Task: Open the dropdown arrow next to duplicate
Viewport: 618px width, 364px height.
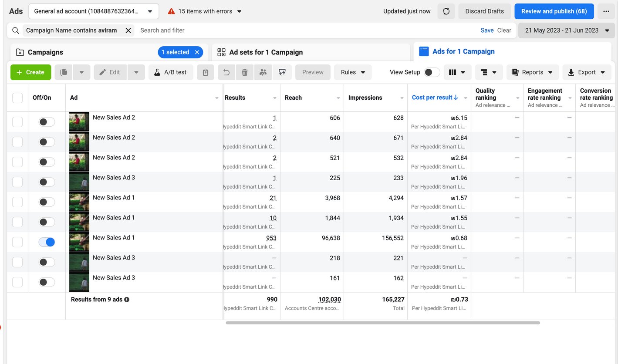Action: 81,72
